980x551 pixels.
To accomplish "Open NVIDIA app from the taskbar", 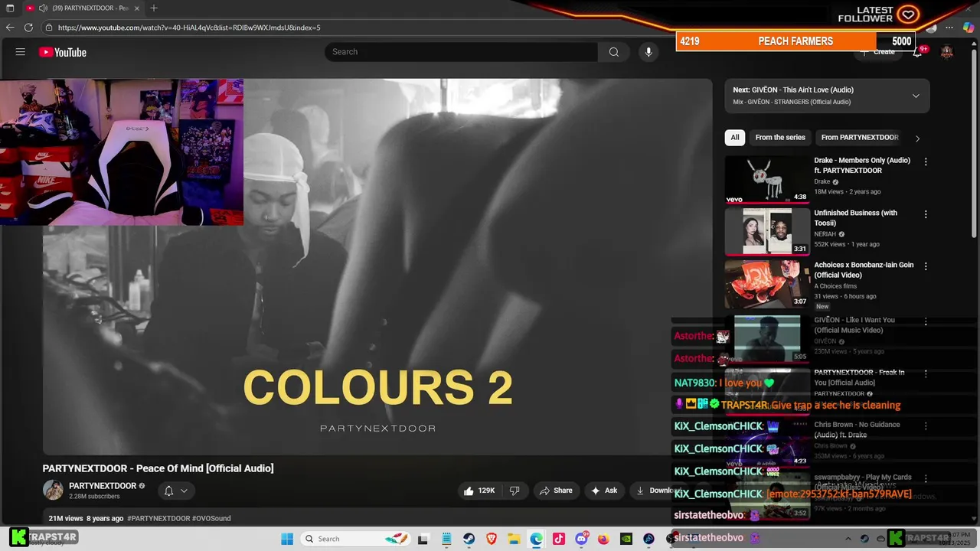I will (x=626, y=539).
